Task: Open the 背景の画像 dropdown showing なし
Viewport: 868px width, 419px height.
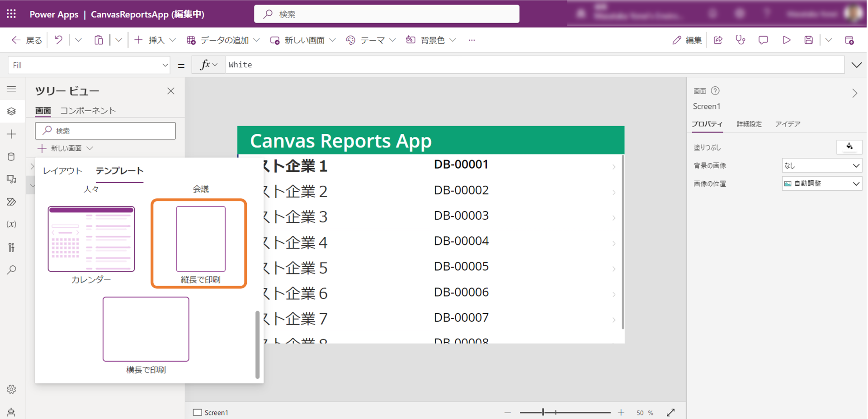Action: click(822, 165)
